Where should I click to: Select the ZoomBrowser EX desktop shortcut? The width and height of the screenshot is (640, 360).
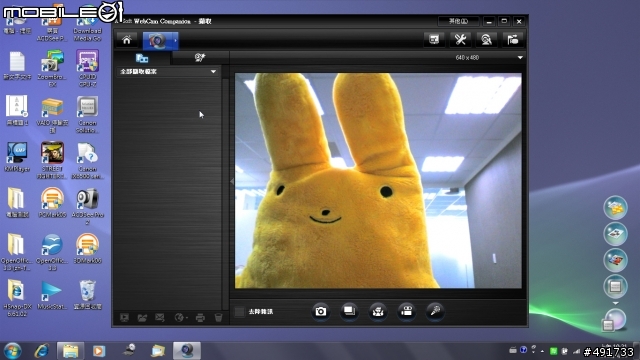click(52, 68)
